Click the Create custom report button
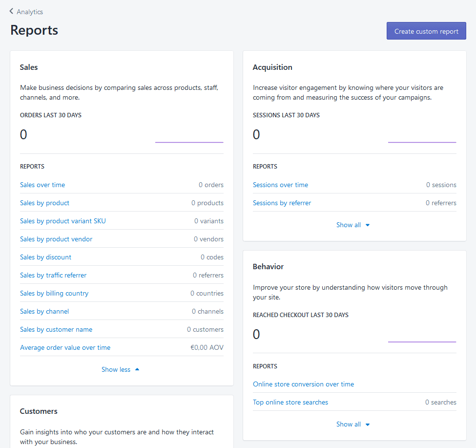 [426, 30]
